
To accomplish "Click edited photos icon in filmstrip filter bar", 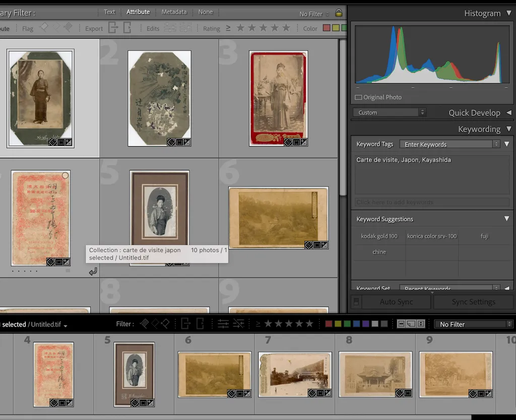I will 223,324.
